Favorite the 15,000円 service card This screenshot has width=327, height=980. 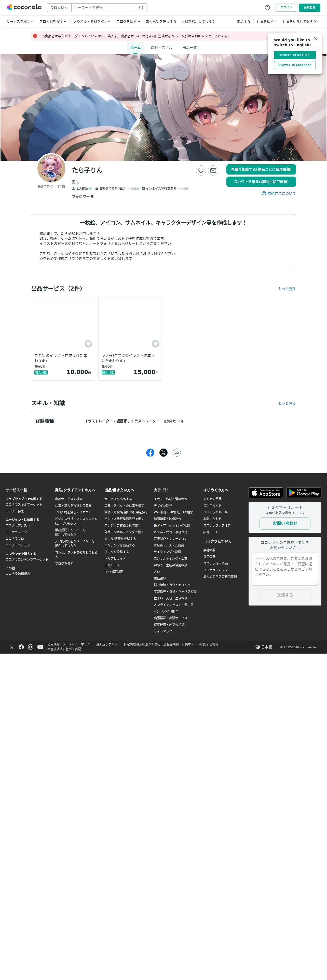(x=155, y=343)
